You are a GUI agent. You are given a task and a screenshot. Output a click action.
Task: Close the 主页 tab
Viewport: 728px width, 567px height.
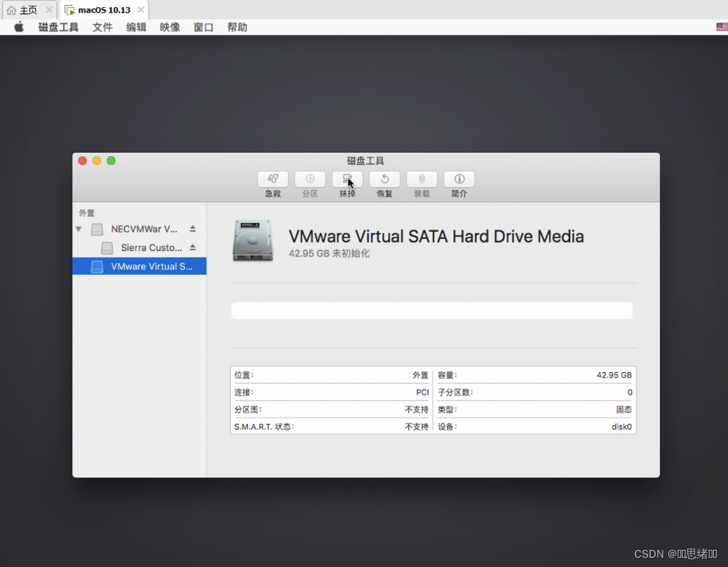click(49, 10)
